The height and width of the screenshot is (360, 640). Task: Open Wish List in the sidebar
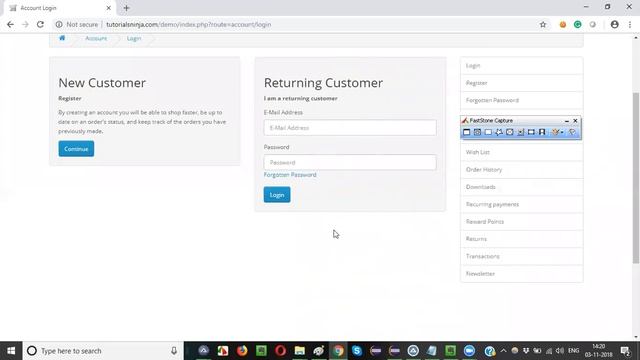tap(522, 152)
